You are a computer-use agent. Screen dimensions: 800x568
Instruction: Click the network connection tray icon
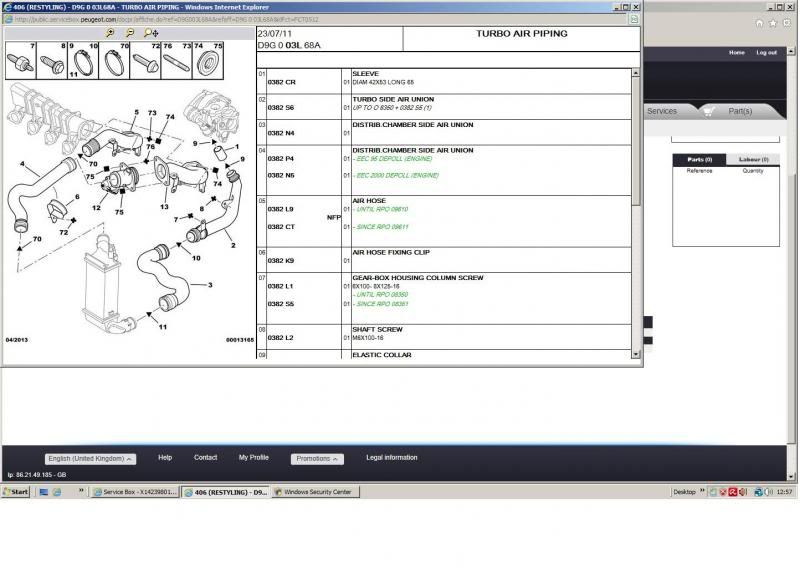758,492
